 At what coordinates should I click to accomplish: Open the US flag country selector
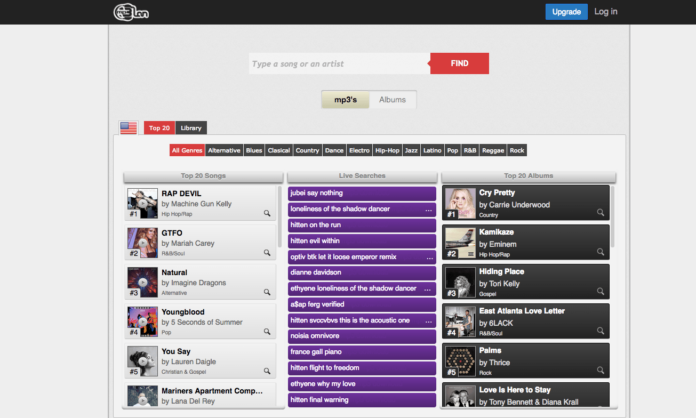[x=129, y=128]
